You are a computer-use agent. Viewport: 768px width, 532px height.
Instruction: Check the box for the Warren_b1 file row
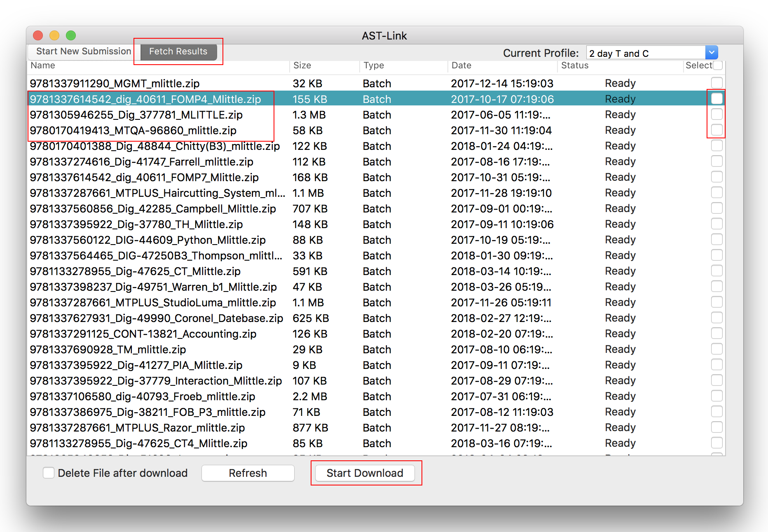(x=716, y=286)
